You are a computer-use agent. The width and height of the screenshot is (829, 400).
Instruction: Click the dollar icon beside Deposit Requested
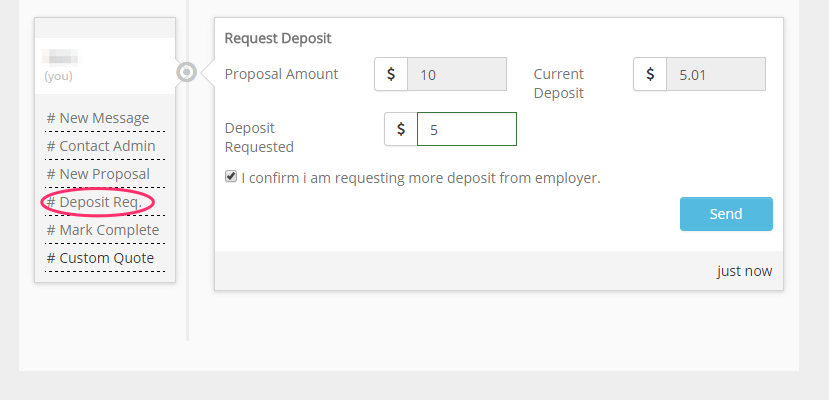[x=401, y=129]
